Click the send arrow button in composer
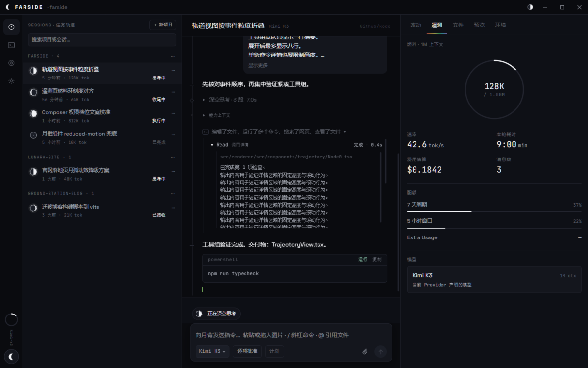The width and height of the screenshot is (588, 368). pyautogui.click(x=381, y=351)
